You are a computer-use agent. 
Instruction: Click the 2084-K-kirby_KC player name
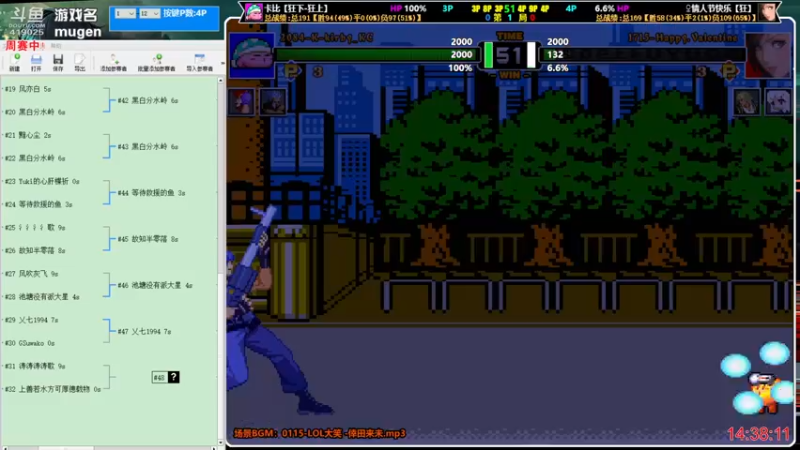coord(327,38)
